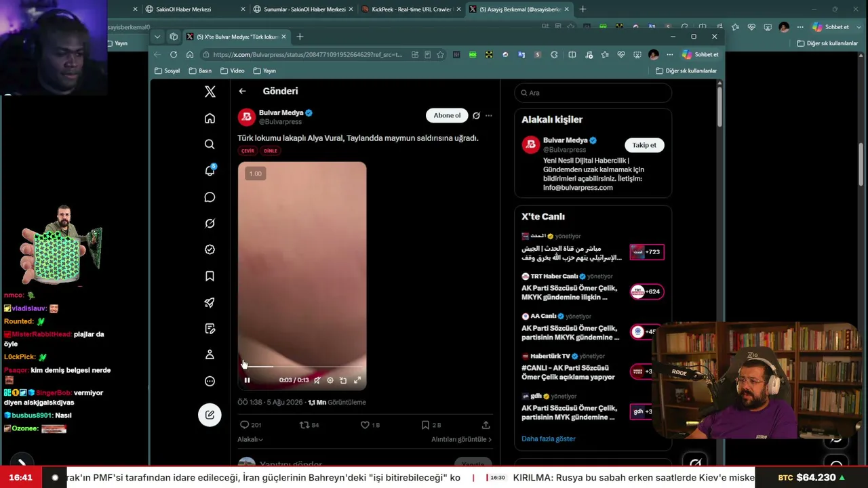Open Sohbet et in front window
Viewport: 868px width, 488px height.
pyautogui.click(x=701, y=55)
